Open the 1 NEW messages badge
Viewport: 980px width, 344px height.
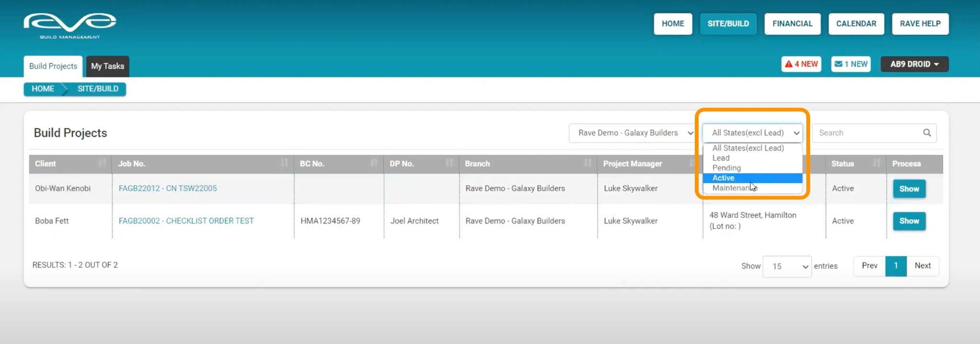851,64
